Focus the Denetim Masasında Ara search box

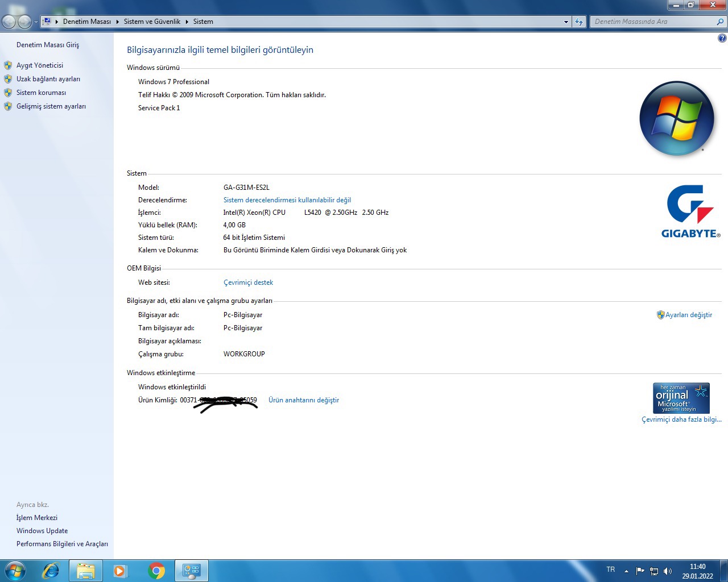652,22
